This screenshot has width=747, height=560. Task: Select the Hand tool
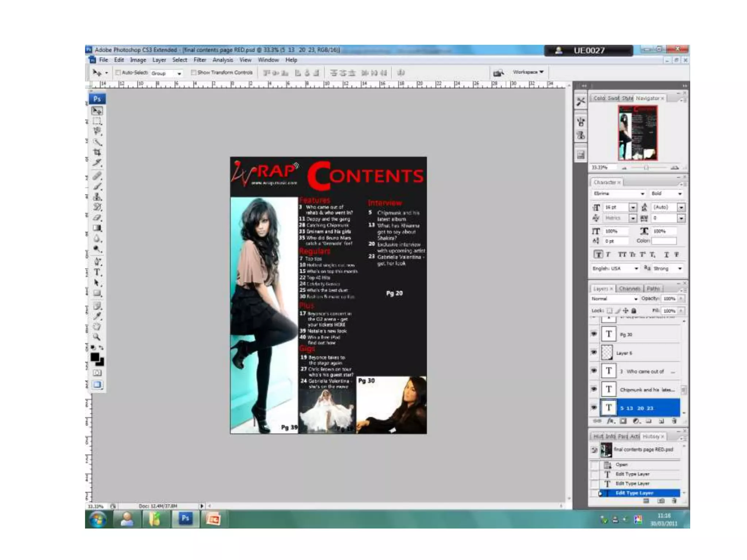pos(97,326)
